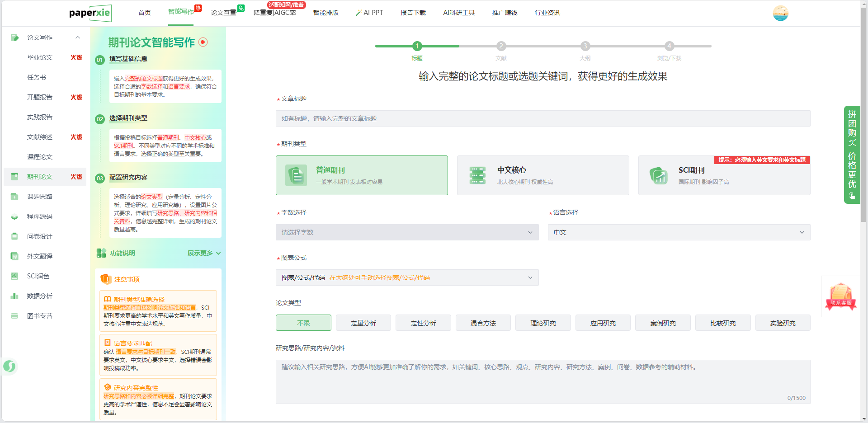Click the red play video icon
The width and height of the screenshot is (868, 423).
point(203,42)
